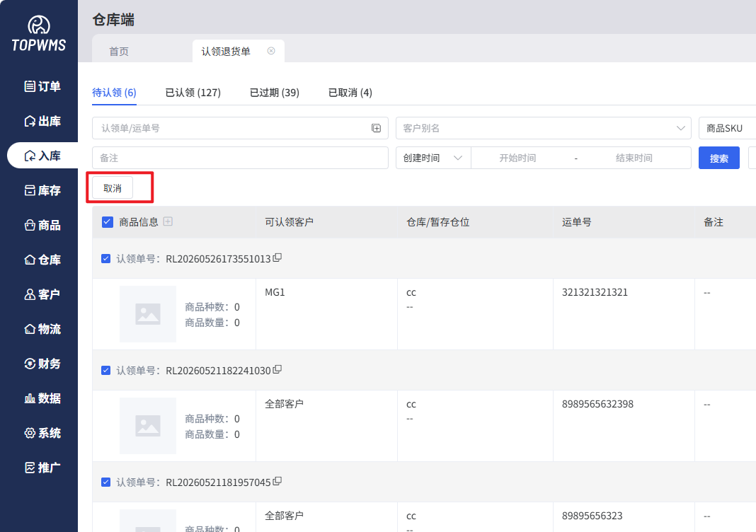Expand 商品信息 column with plus icon
This screenshot has height=532, width=756.
click(x=168, y=221)
